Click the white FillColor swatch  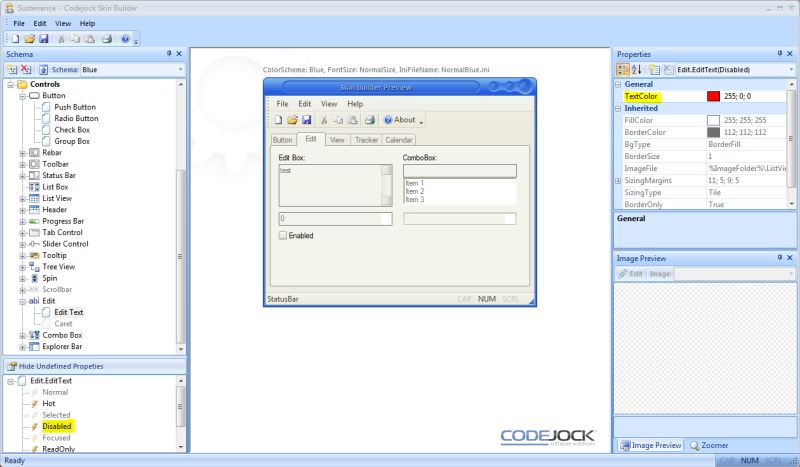(x=713, y=120)
